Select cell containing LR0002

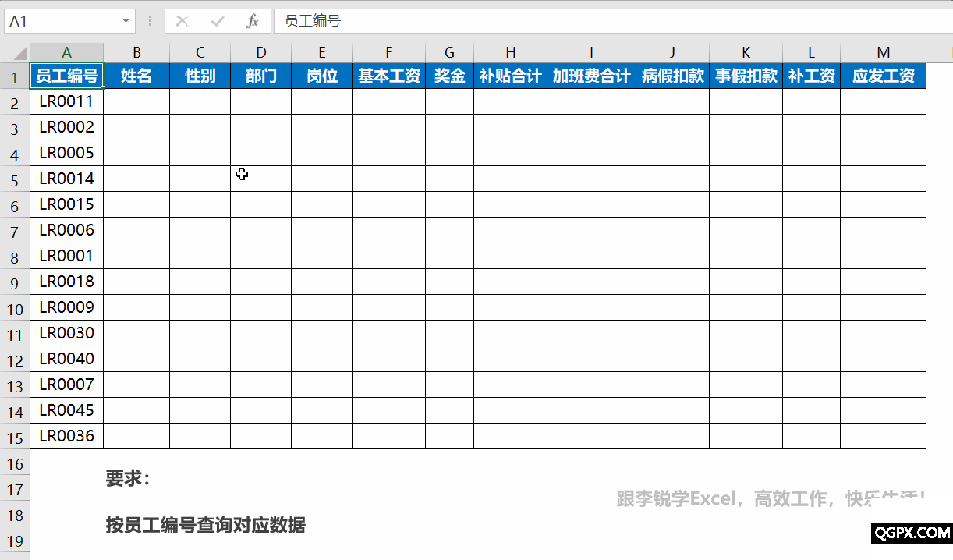(66, 127)
